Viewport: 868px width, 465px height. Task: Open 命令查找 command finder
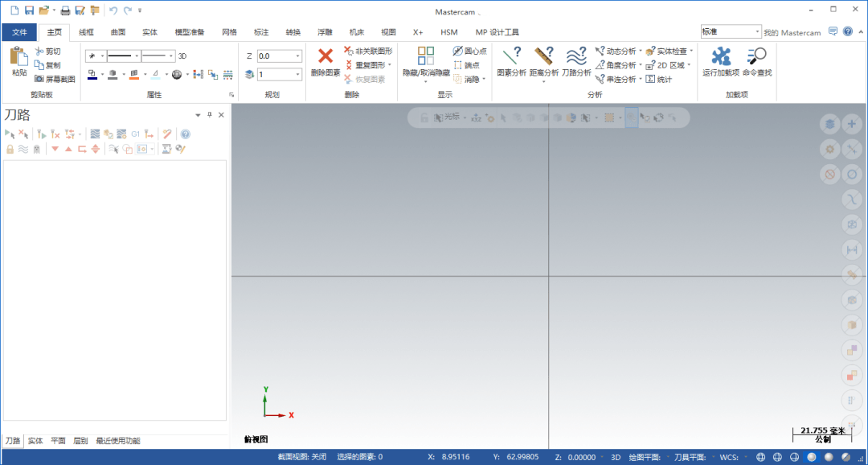(x=756, y=56)
